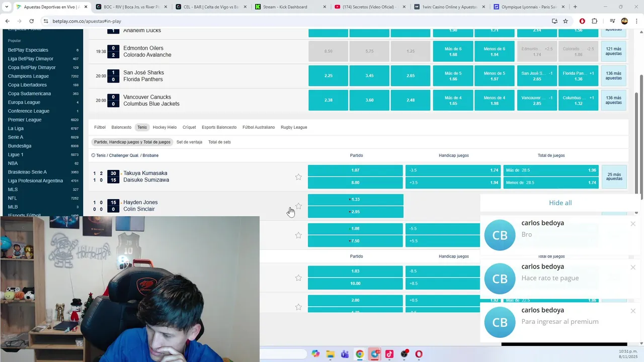The width and height of the screenshot is (644, 362).
Task: Open Telegram from the taskbar
Action: click(x=375, y=354)
